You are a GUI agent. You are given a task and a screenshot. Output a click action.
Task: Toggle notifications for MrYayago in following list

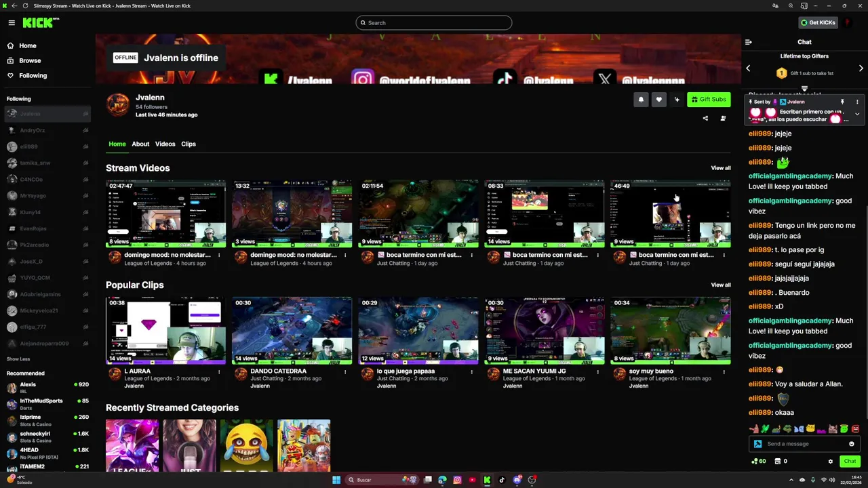(85, 196)
